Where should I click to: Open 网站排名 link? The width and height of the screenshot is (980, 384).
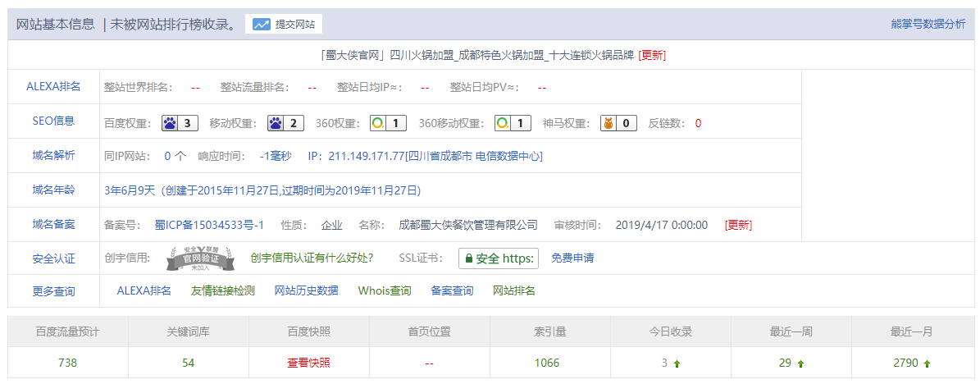point(513,290)
